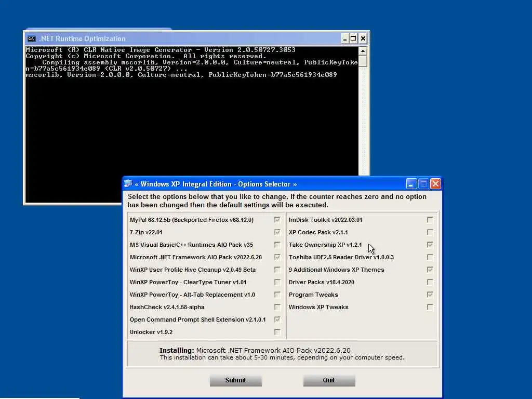Click the Options Selector title bar text
This screenshot has width=532, height=399.
pos(216,184)
